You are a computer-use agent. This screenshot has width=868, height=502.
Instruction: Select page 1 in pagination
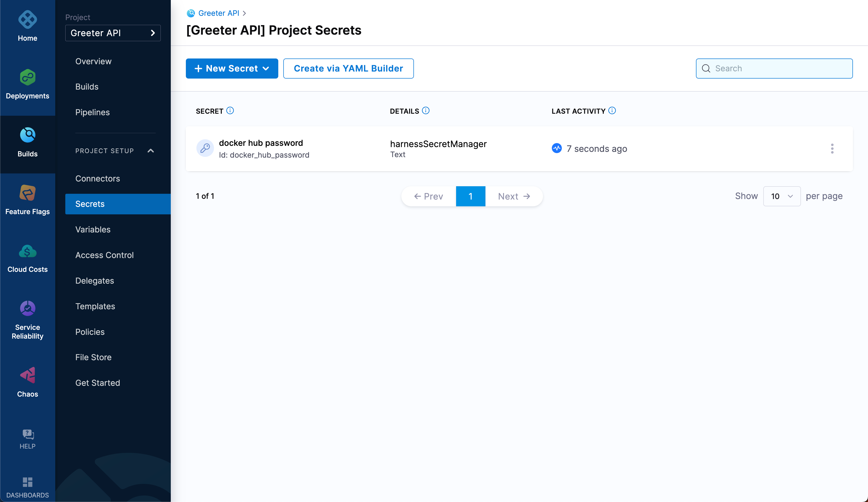(x=470, y=196)
